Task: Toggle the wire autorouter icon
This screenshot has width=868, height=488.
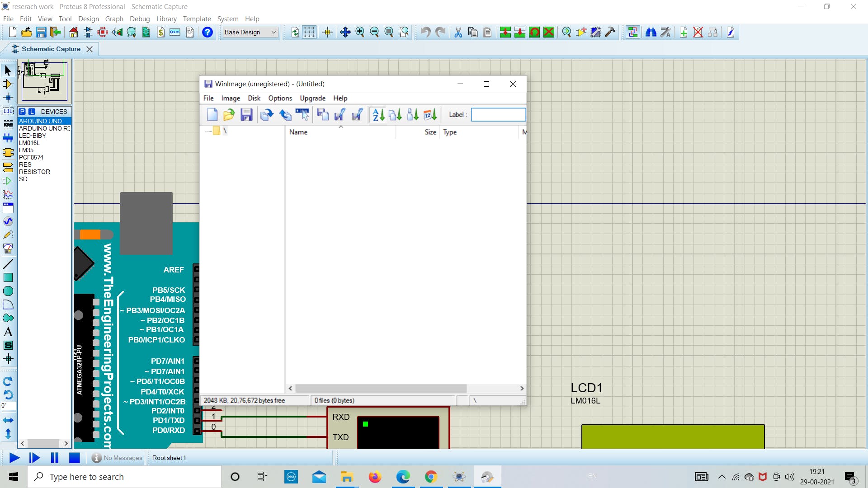Action: coord(633,32)
